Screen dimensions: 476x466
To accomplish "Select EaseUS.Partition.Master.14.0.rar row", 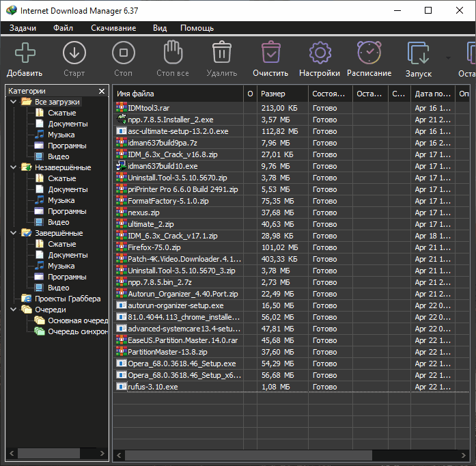I will pyautogui.click(x=292, y=340).
